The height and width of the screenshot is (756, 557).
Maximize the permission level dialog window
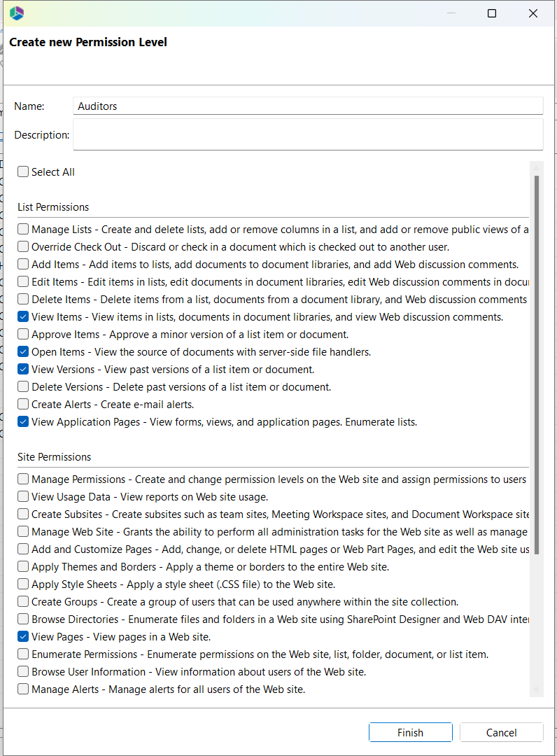point(492,13)
